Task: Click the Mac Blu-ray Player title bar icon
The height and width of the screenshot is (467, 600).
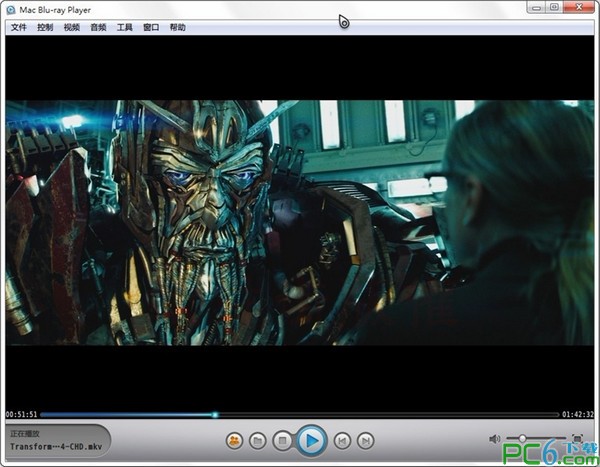Action: 11,9
